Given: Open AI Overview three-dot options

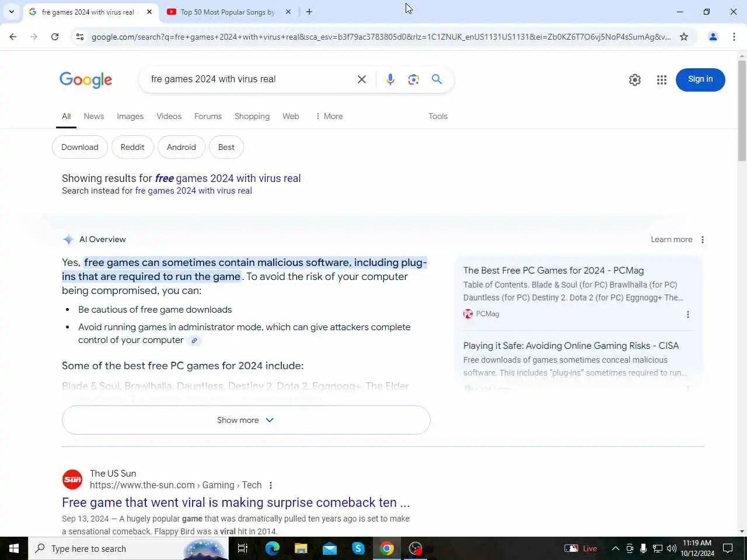Looking at the screenshot, I should click(x=703, y=240).
